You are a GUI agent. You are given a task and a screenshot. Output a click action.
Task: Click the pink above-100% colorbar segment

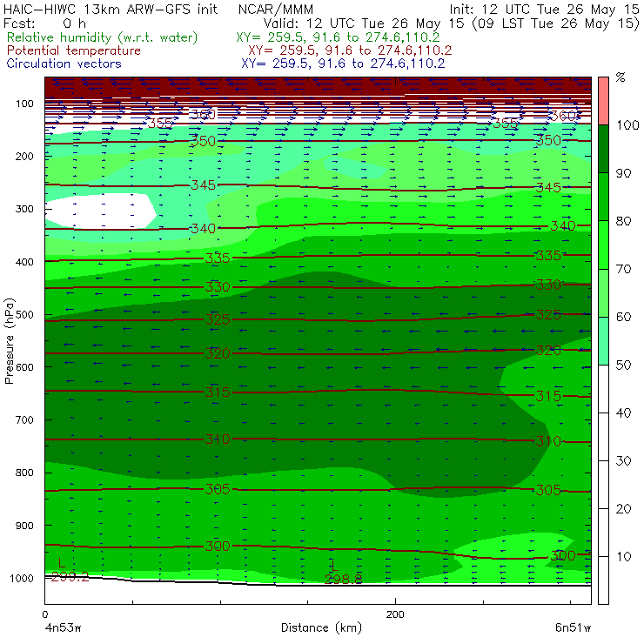(x=603, y=101)
